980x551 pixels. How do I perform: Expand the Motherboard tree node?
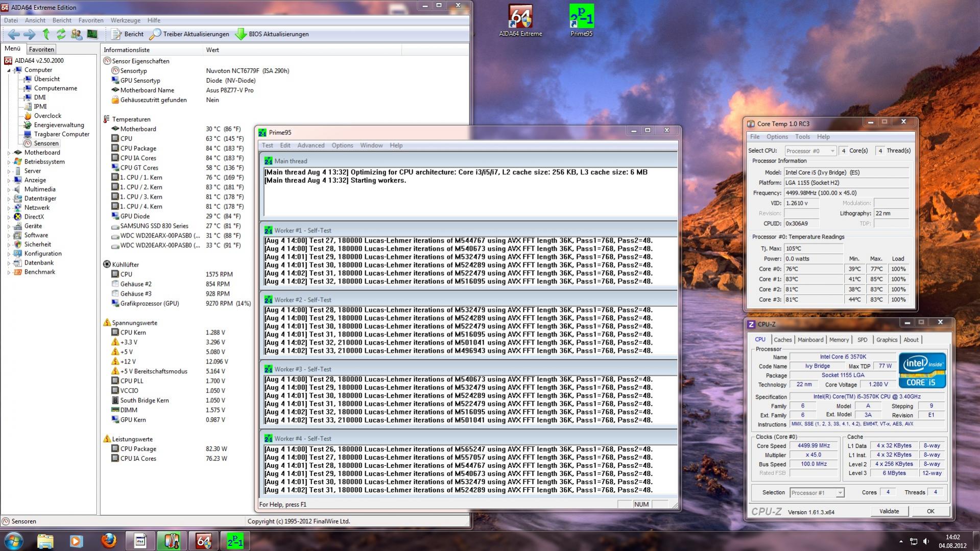point(9,153)
